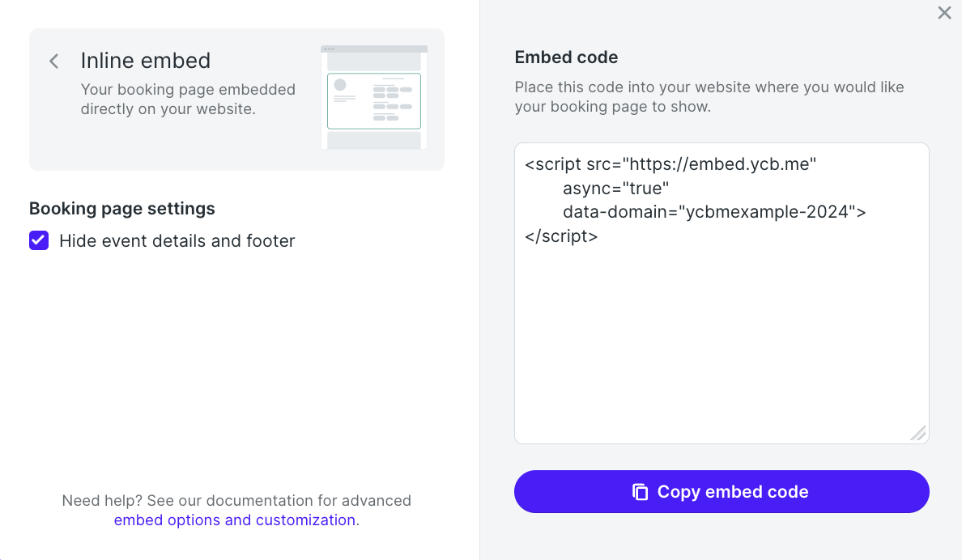Image resolution: width=962 pixels, height=560 pixels.
Task: Click the 'Inline embed' title
Action: (146, 61)
